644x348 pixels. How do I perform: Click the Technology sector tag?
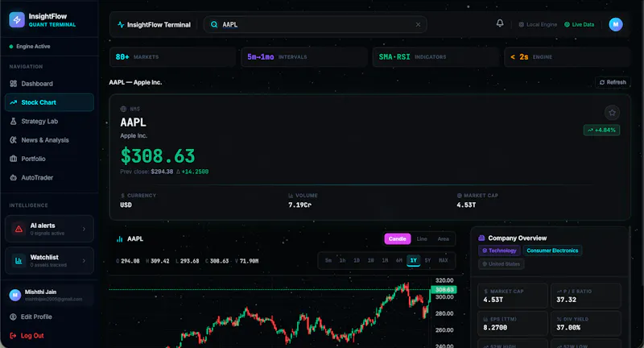(x=499, y=251)
